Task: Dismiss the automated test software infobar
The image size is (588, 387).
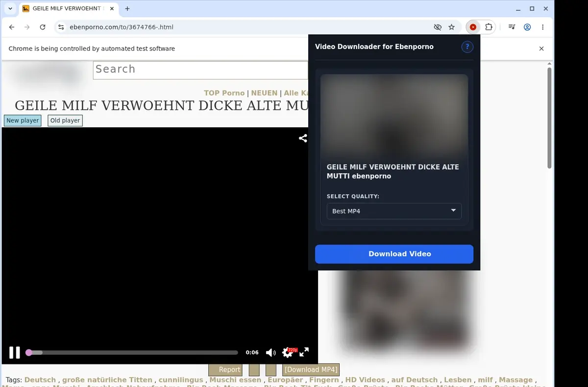Action: [541, 48]
